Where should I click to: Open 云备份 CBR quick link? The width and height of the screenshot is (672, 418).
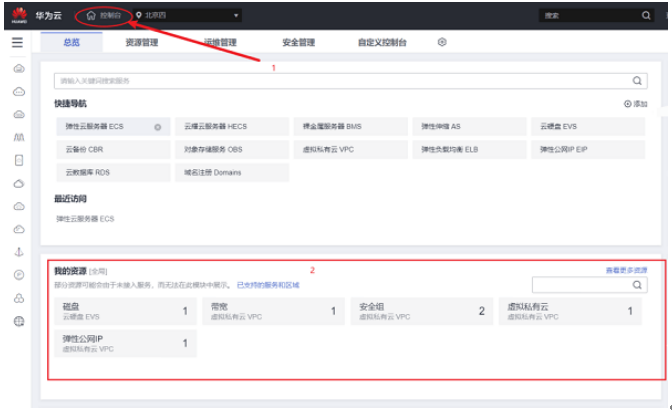pos(113,150)
